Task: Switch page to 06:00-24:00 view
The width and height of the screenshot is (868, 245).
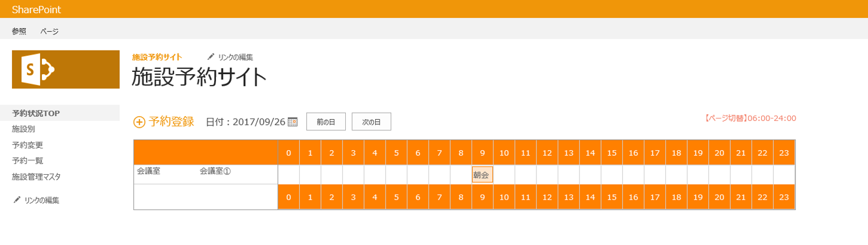Action: click(750, 118)
